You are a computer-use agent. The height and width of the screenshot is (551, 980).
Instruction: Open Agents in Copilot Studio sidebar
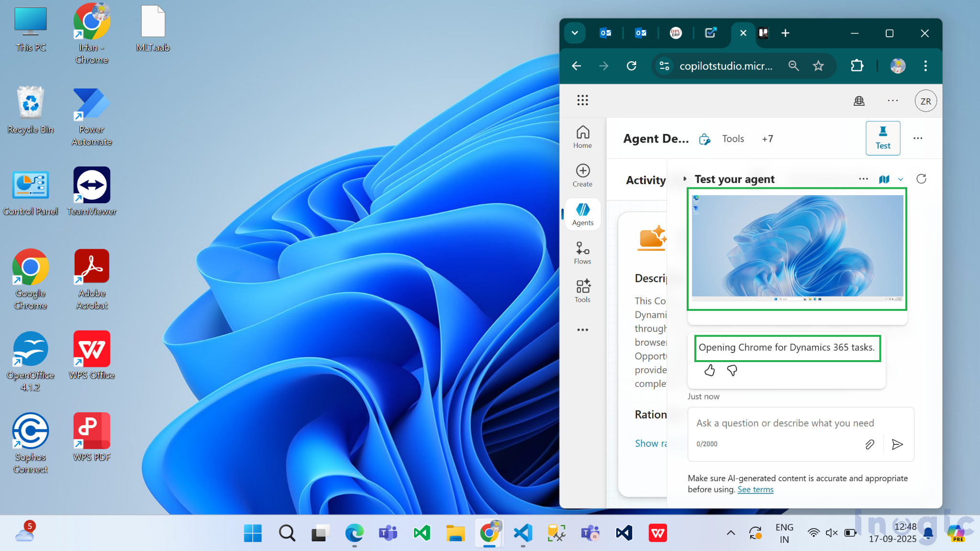(x=582, y=214)
